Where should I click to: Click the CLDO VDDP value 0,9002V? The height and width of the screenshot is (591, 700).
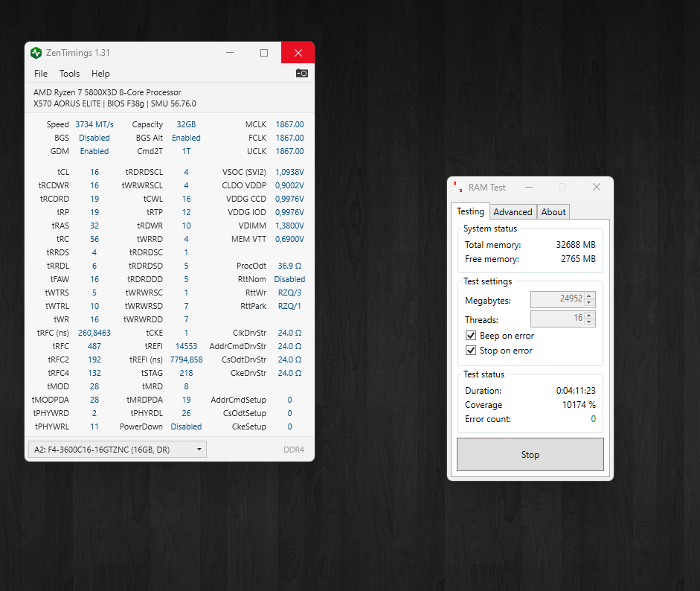point(289,185)
